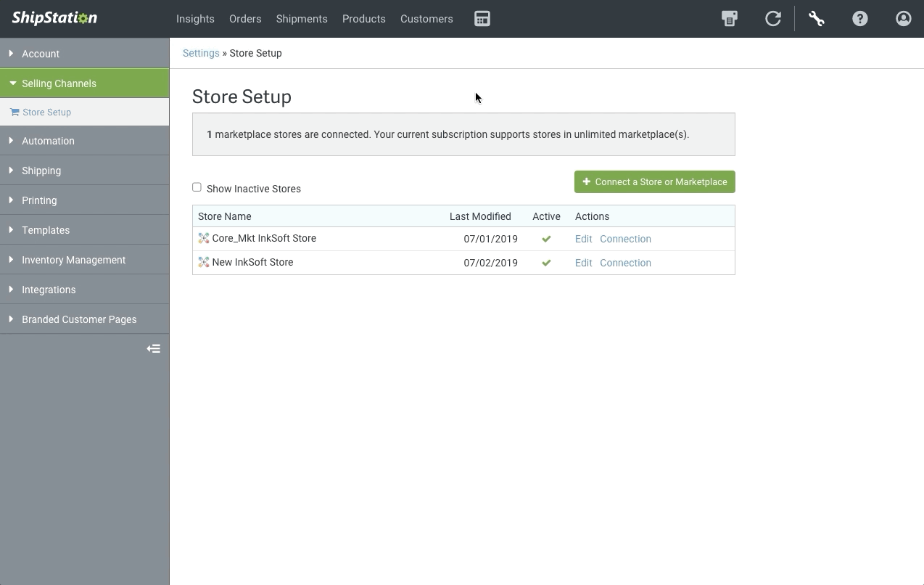The width and height of the screenshot is (924, 585).
Task: Click the refresh icon
Action: click(x=772, y=18)
